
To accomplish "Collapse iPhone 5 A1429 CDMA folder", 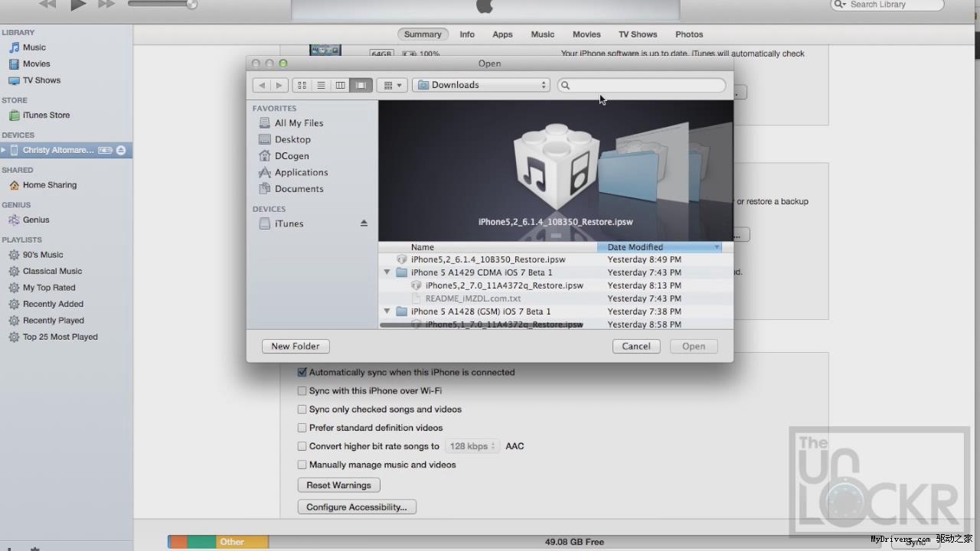I will coord(387,272).
